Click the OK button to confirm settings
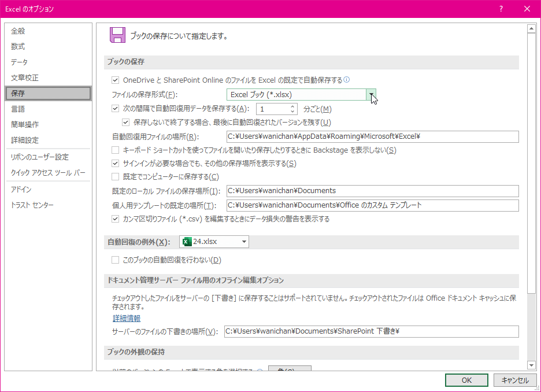Image resolution: width=541 pixels, height=392 pixels. pyautogui.click(x=466, y=380)
